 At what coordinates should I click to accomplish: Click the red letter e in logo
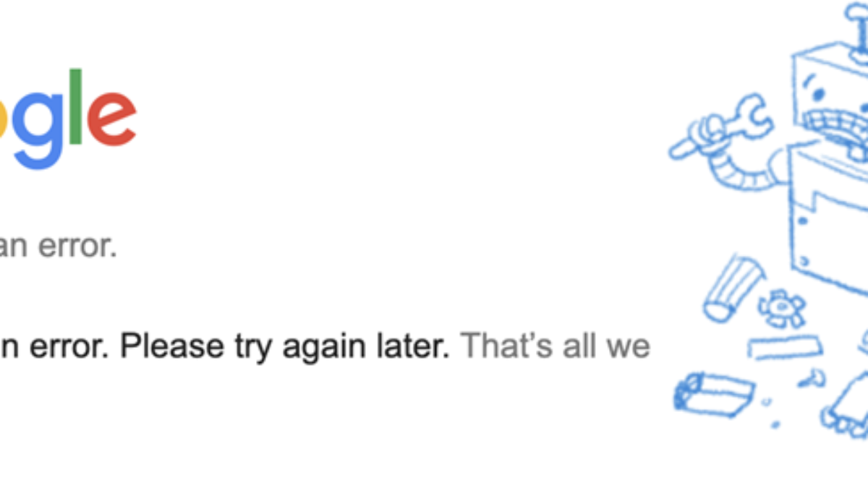[x=113, y=119]
